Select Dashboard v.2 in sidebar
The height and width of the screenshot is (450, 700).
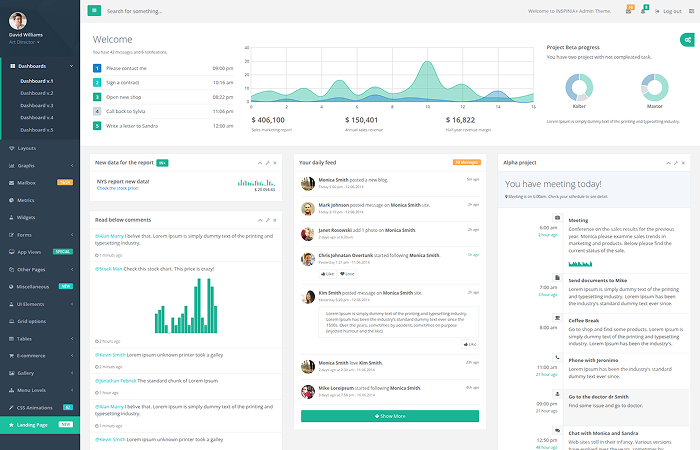(37, 93)
